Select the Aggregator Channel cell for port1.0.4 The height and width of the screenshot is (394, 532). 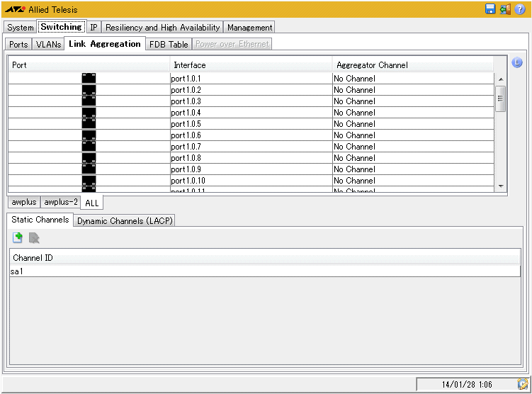tap(413, 113)
